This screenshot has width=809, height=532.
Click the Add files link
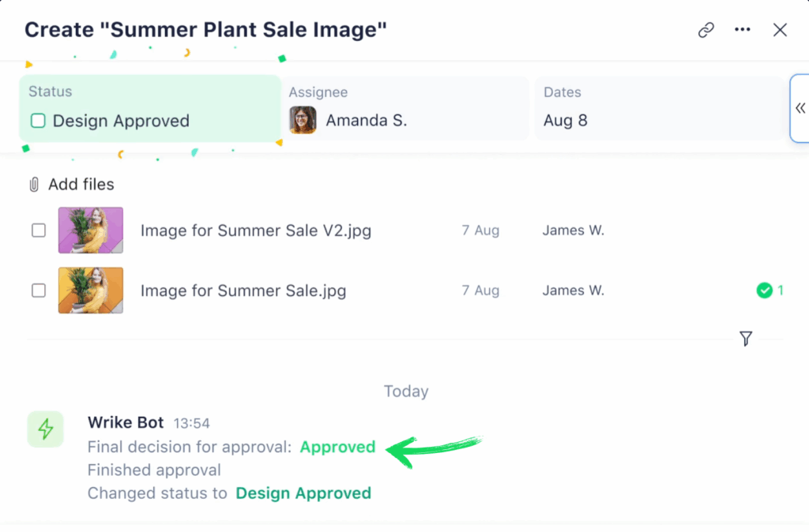click(81, 185)
